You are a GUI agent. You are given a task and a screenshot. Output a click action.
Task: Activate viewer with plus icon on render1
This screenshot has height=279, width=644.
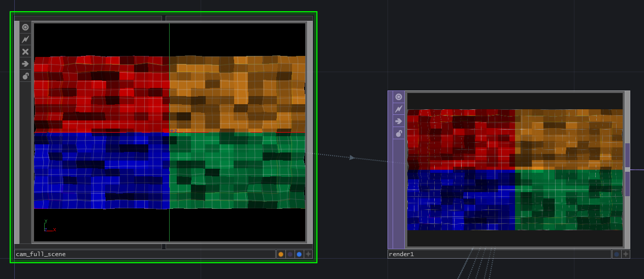pyautogui.click(x=626, y=254)
